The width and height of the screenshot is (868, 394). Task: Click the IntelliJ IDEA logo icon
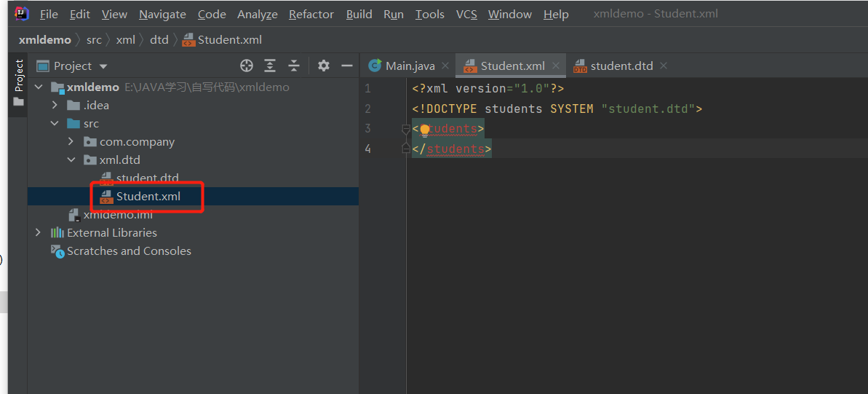click(x=22, y=13)
